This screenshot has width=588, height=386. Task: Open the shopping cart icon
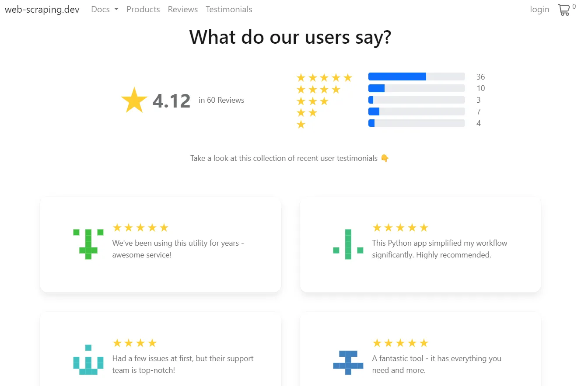coord(565,9)
